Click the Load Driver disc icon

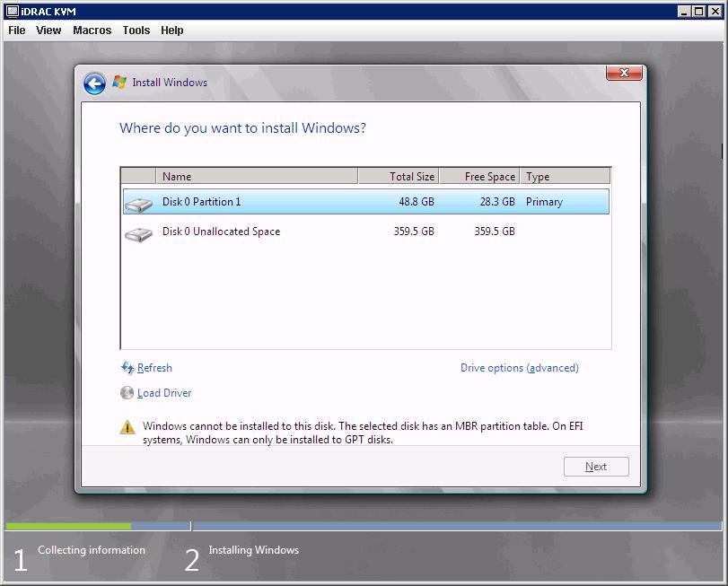pos(127,393)
